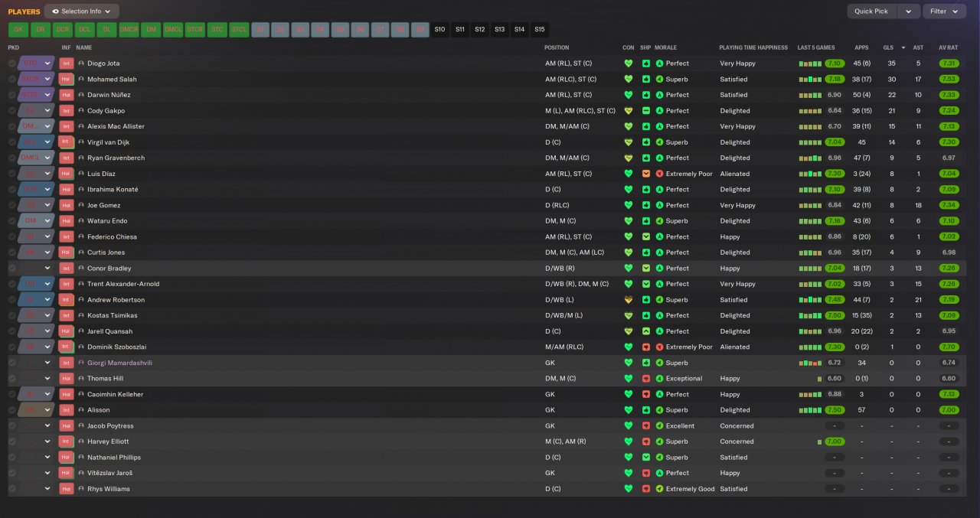Image resolution: width=980 pixels, height=518 pixels.
Task: Click Luis Díaz's last five games form bar
Action: pyautogui.click(x=810, y=174)
